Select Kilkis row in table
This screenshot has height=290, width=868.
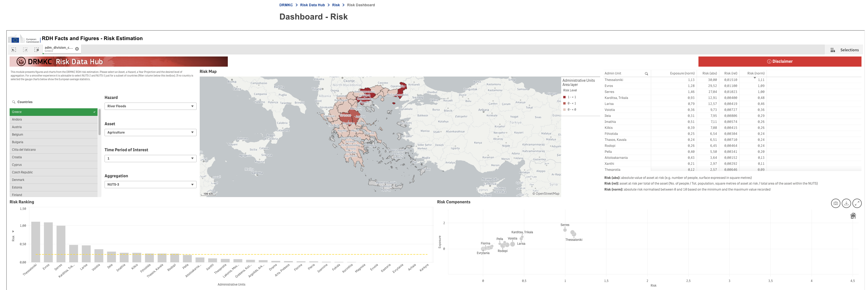click(732, 128)
